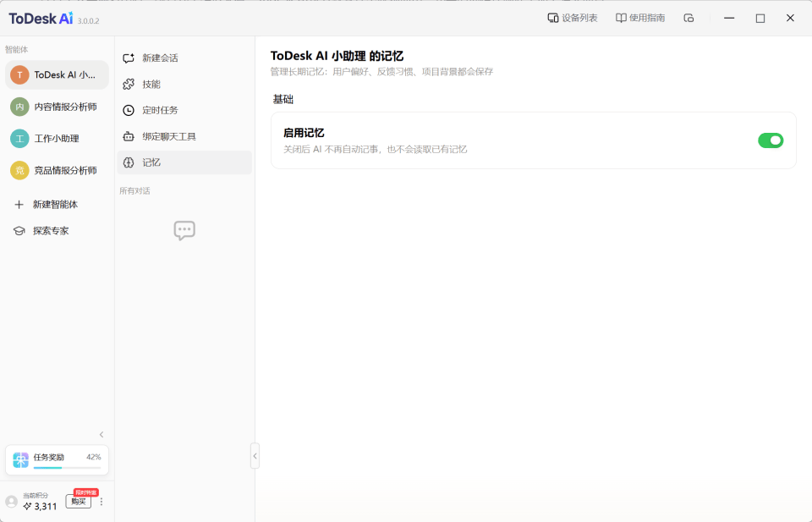Viewport: 812px width, 522px height.
Task: Open the 设备列表 button
Action: coord(573,18)
